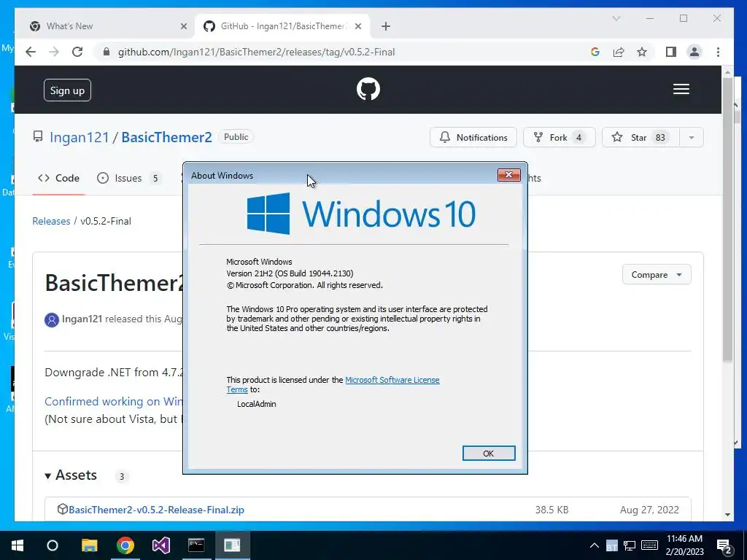This screenshot has width=747, height=560.
Task: Click the BT tray icon
Action: pos(612,545)
